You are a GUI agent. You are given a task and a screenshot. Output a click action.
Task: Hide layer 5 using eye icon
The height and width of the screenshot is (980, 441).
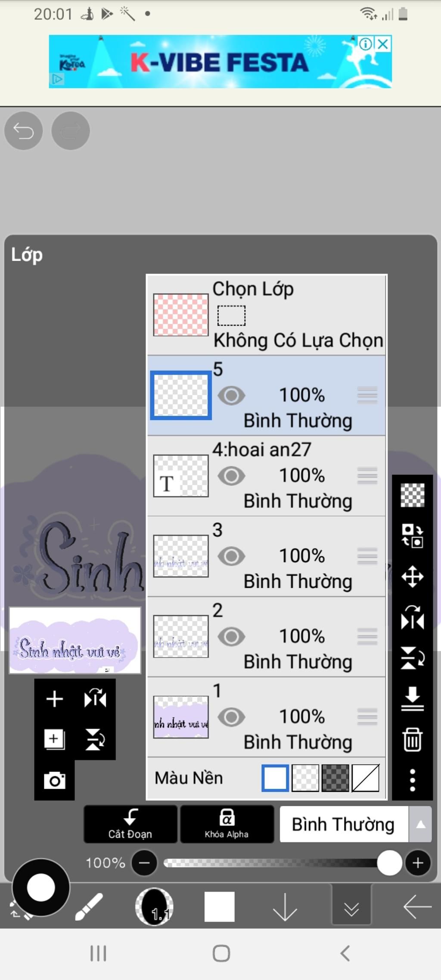point(231,395)
